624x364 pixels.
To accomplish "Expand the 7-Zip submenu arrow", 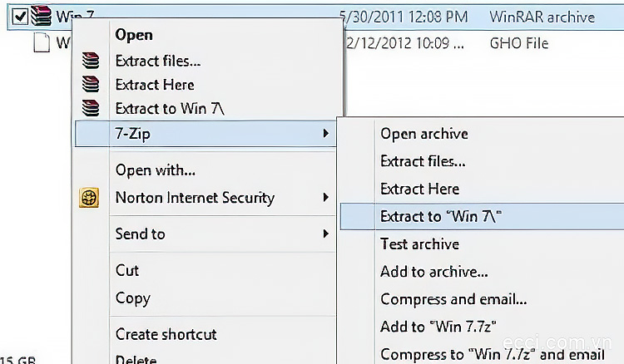I will point(326,133).
